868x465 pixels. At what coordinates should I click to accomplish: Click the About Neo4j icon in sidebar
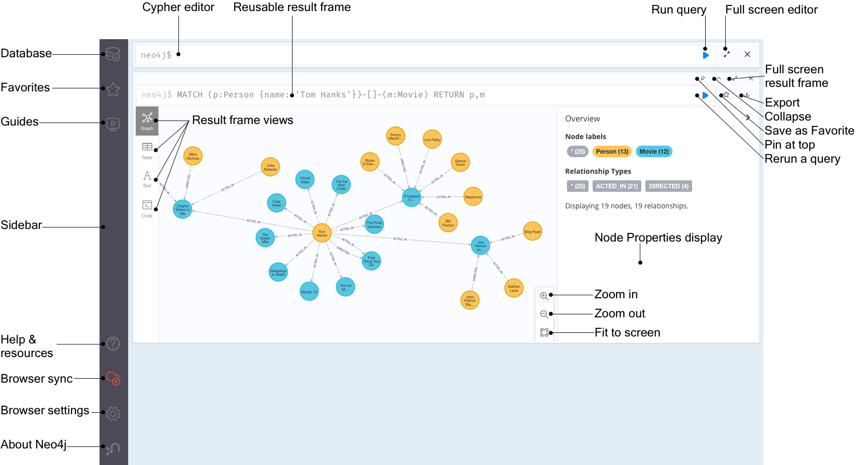(x=113, y=448)
